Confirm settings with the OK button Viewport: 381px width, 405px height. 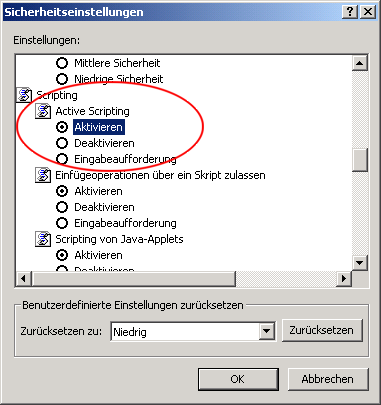click(238, 379)
